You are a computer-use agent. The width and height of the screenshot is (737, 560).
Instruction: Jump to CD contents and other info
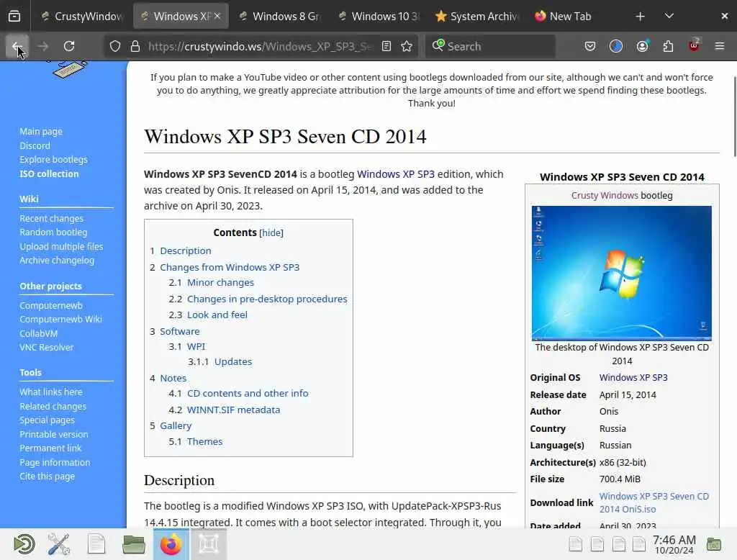click(248, 393)
